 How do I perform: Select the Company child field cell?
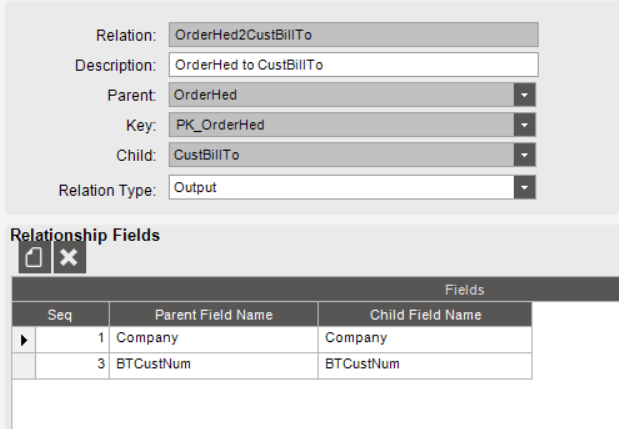(x=425, y=339)
